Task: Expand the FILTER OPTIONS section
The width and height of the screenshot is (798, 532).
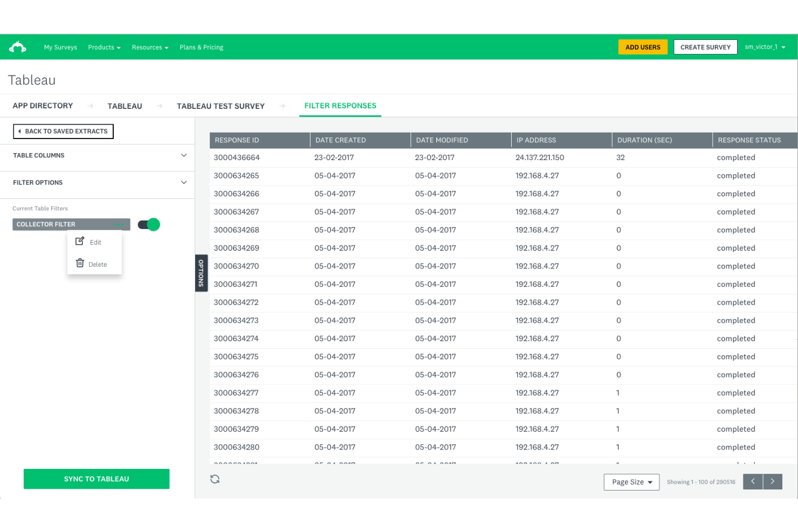Action: [x=183, y=182]
